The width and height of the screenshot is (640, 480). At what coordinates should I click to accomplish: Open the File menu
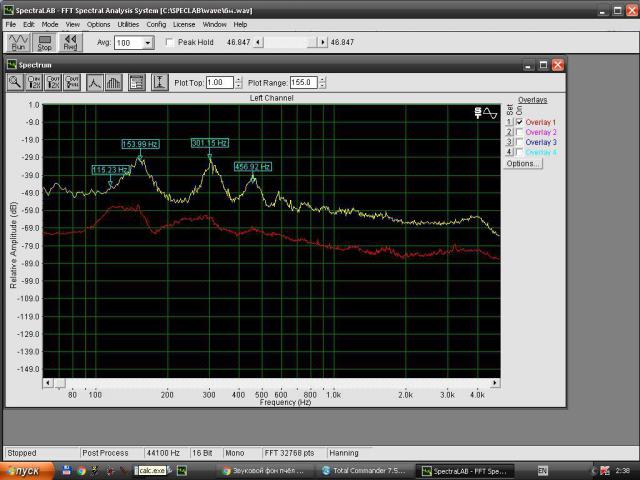click(x=11, y=24)
